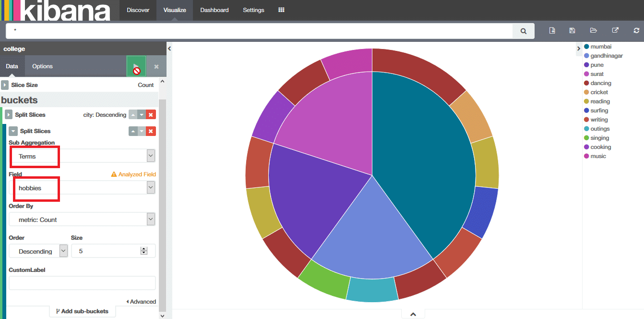The width and height of the screenshot is (644, 319).
Task: Save the visualization with floppy disk icon
Action: [x=572, y=31]
